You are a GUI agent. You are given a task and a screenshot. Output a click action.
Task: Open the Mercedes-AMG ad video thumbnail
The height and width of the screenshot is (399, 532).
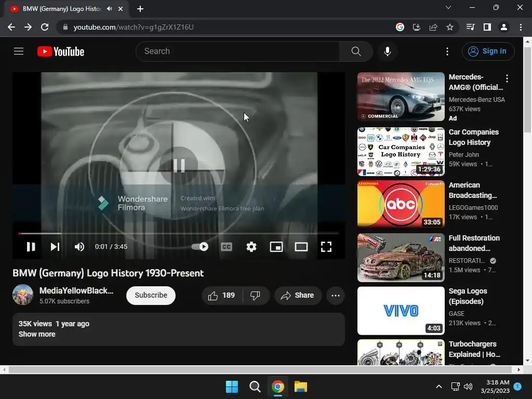pos(401,97)
